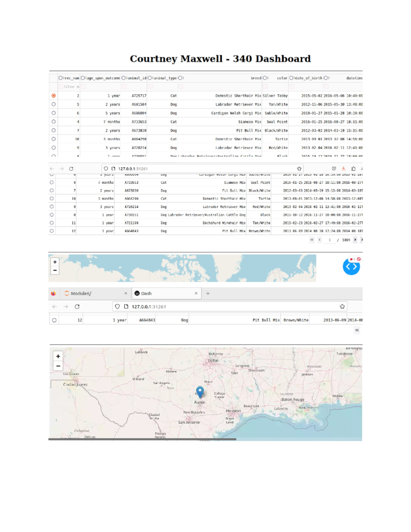Select the radio for animal A721199

coord(52,223)
